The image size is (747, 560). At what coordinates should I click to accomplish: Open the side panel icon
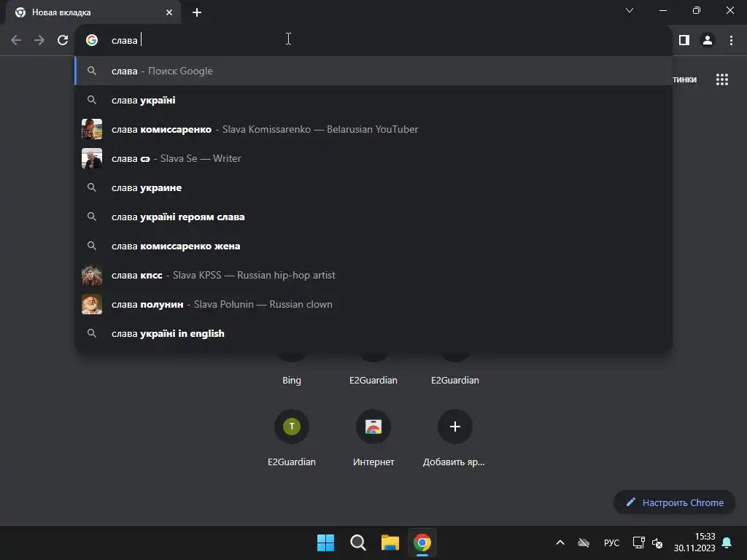684,40
